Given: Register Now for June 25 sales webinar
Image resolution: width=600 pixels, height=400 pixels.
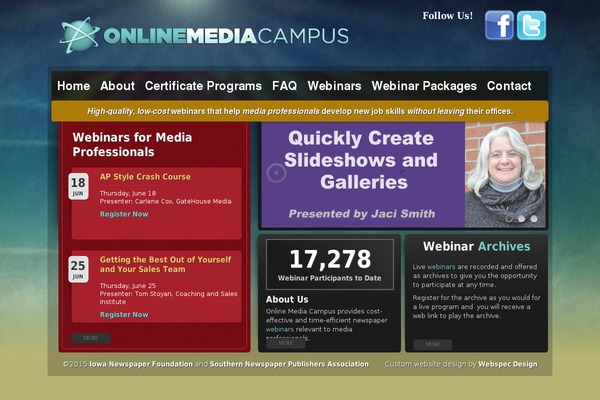Looking at the screenshot, I should click(x=124, y=314).
